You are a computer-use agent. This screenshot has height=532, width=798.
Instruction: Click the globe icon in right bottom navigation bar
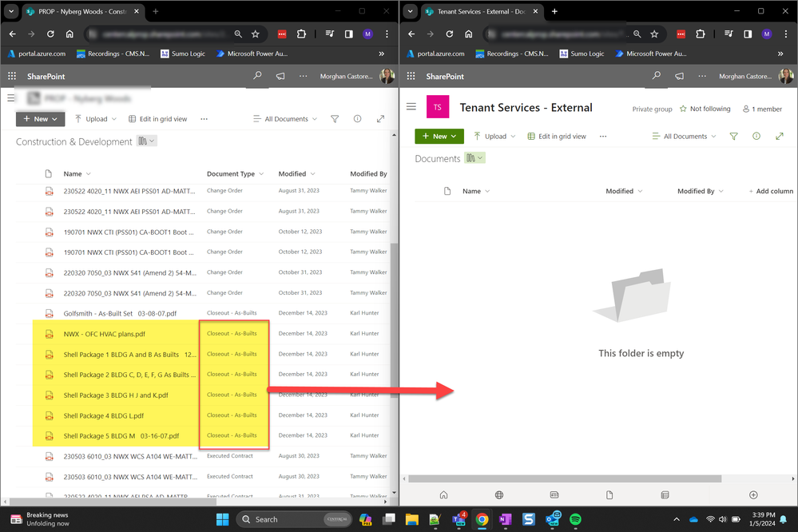tap(499, 494)
